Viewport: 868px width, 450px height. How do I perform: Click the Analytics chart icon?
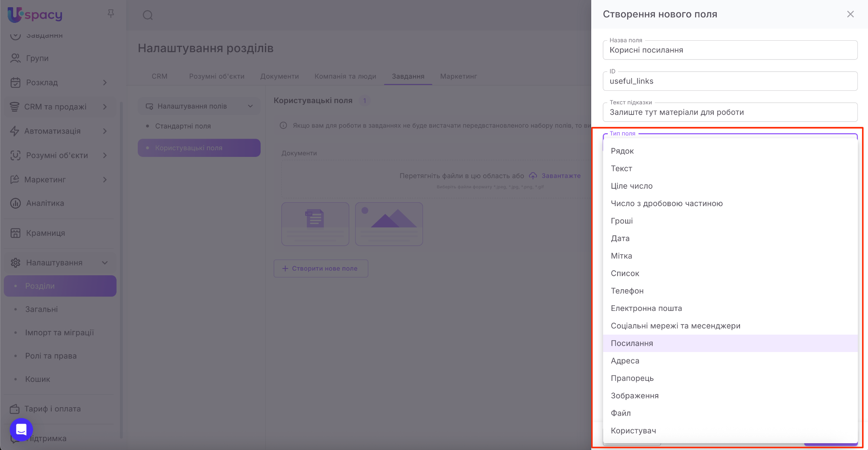point(16,204)
